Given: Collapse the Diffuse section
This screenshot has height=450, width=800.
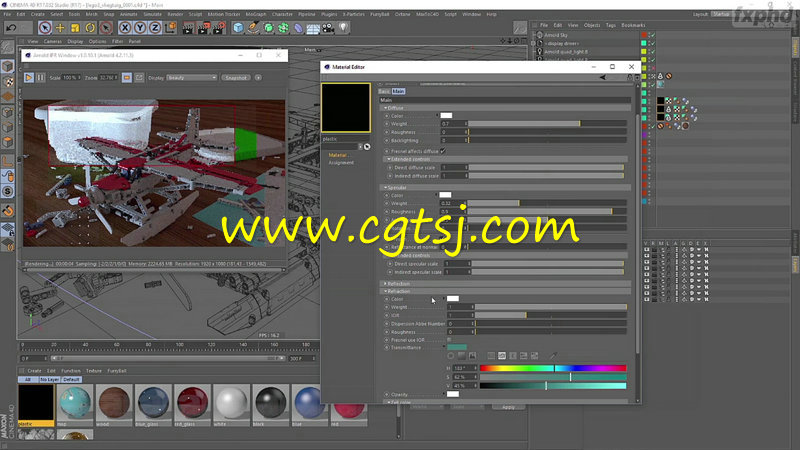Looking at the screenshot, I should point(385,108).
